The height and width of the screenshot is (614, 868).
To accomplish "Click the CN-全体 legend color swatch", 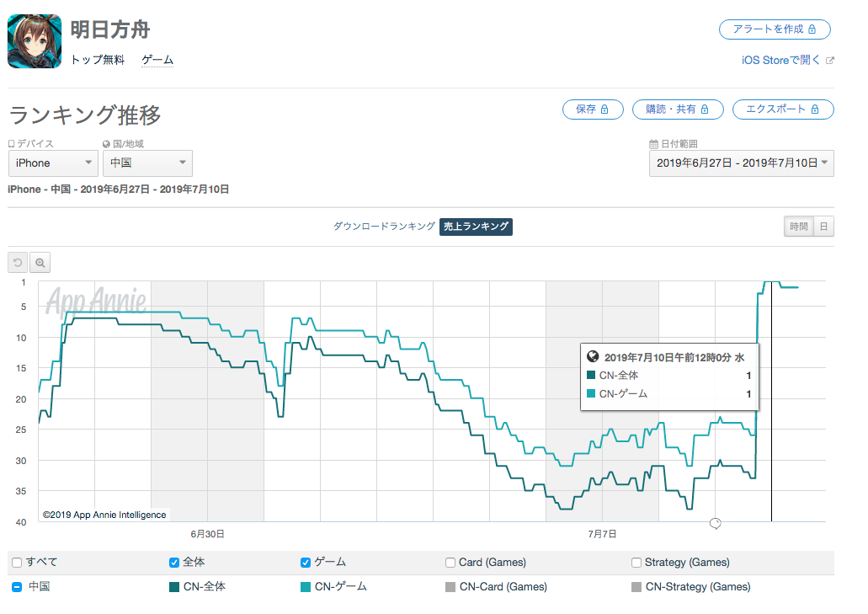I will pos(173,587).
